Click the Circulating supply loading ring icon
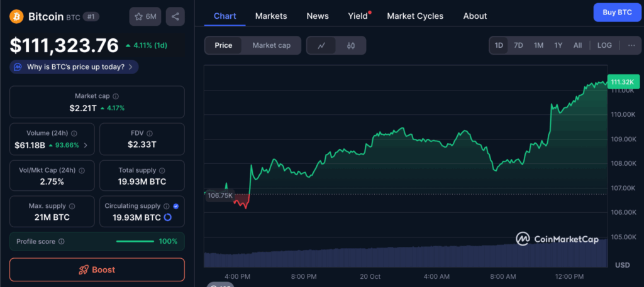Screen dimensions: 644x287 point(168,217)
